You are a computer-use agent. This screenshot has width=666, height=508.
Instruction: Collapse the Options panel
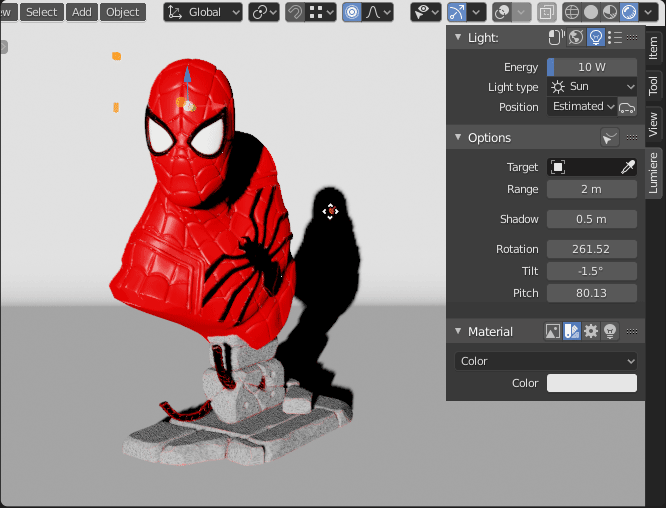(458, 137)
